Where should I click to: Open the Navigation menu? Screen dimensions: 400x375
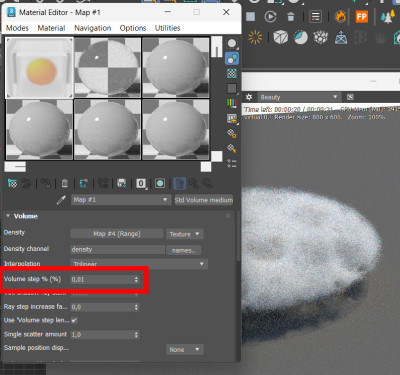[x=92, y=28]
